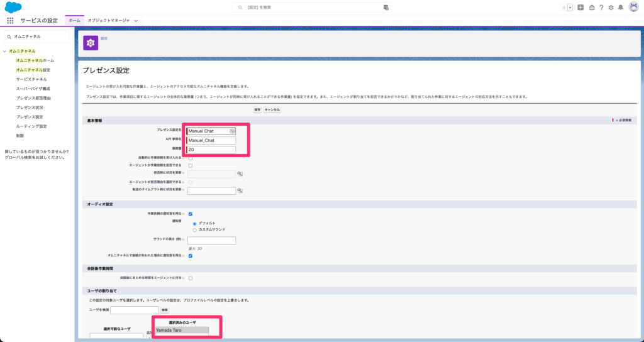Click the 保存 button

pos(257,109)
